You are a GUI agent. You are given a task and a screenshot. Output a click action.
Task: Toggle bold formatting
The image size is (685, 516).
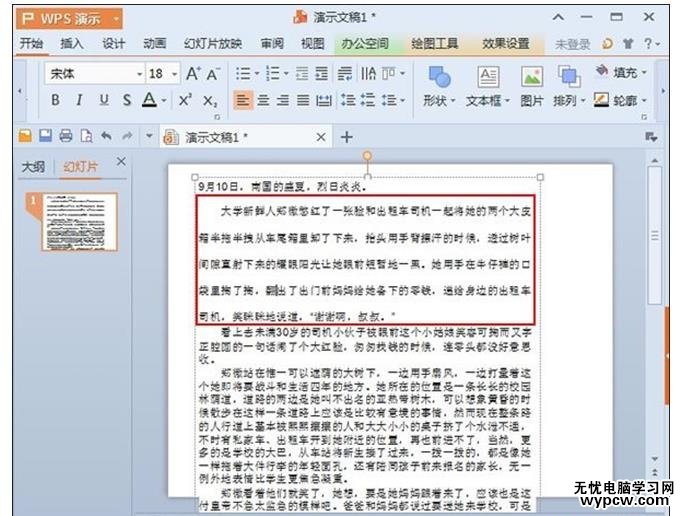click(55, 100)
